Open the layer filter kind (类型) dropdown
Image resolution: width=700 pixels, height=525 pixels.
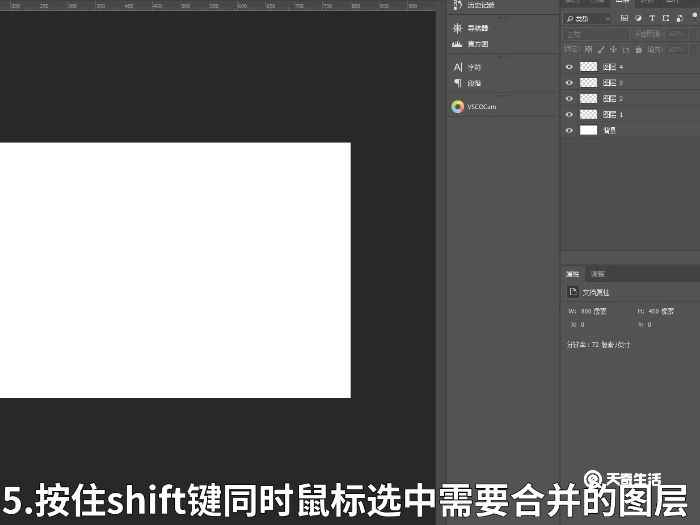point(588,19)
